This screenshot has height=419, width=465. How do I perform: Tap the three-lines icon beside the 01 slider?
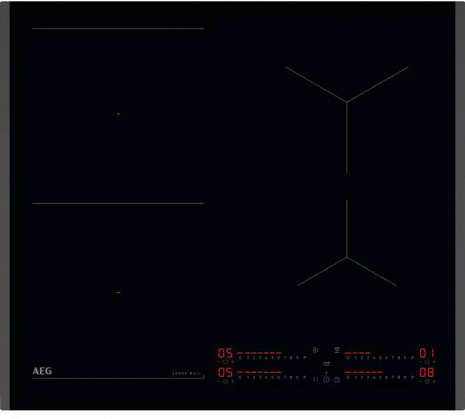pyautogui.click(x=337, y=350)
